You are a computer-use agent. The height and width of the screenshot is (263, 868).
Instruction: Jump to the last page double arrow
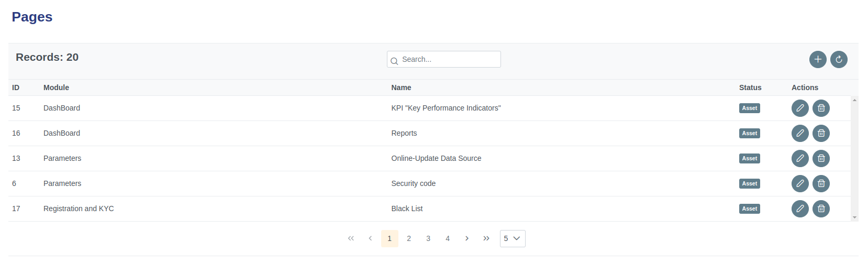point(486,238)
